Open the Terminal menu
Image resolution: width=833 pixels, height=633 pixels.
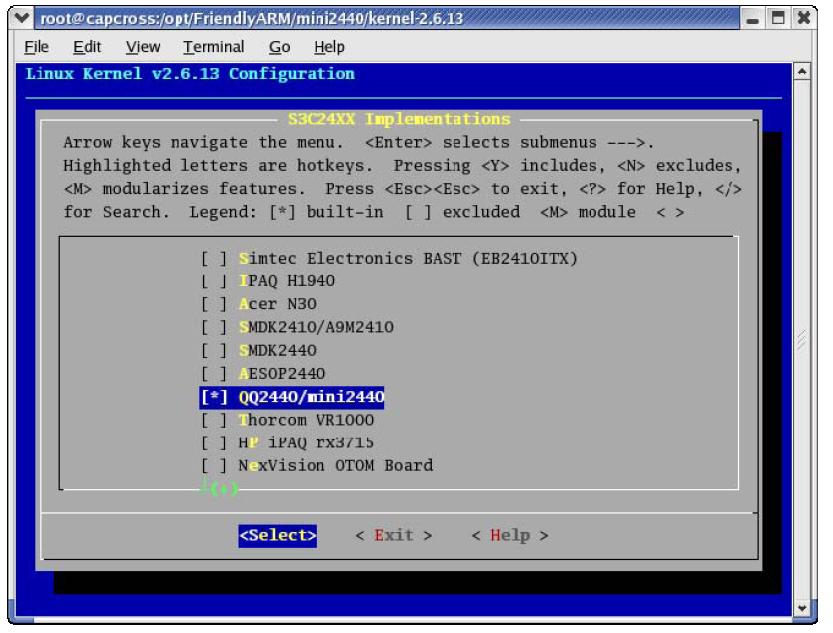pyautogui.click(x=214, y=47)
